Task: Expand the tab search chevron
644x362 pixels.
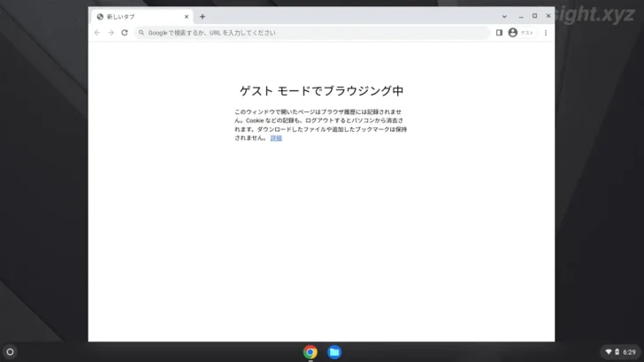Action: [x=504, y=17]
